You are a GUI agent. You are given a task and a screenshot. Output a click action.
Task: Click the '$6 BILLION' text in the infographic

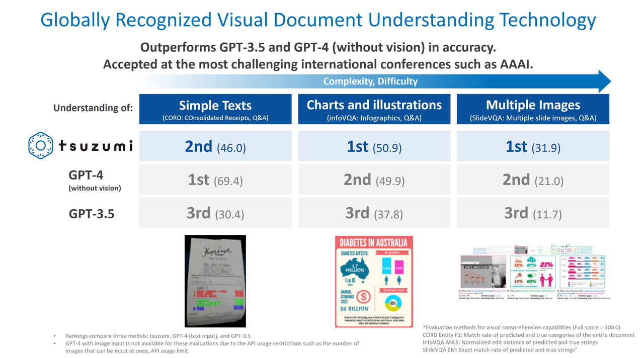point(354,309)
